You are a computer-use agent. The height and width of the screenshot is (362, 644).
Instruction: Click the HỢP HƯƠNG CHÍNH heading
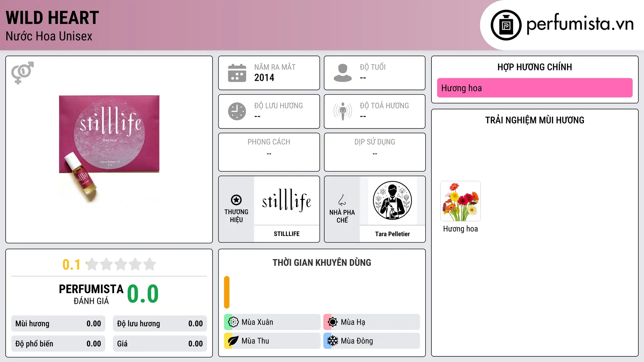coord(535,67)
